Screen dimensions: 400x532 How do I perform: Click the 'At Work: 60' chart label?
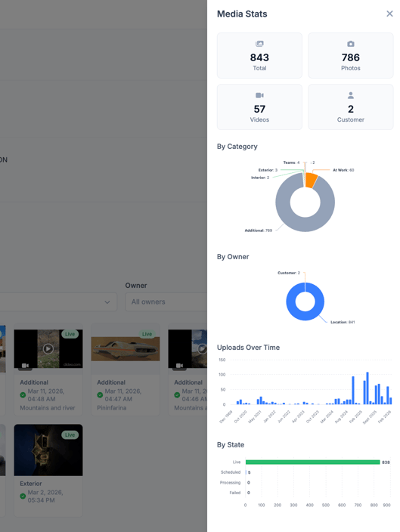(x=343, y=170)
